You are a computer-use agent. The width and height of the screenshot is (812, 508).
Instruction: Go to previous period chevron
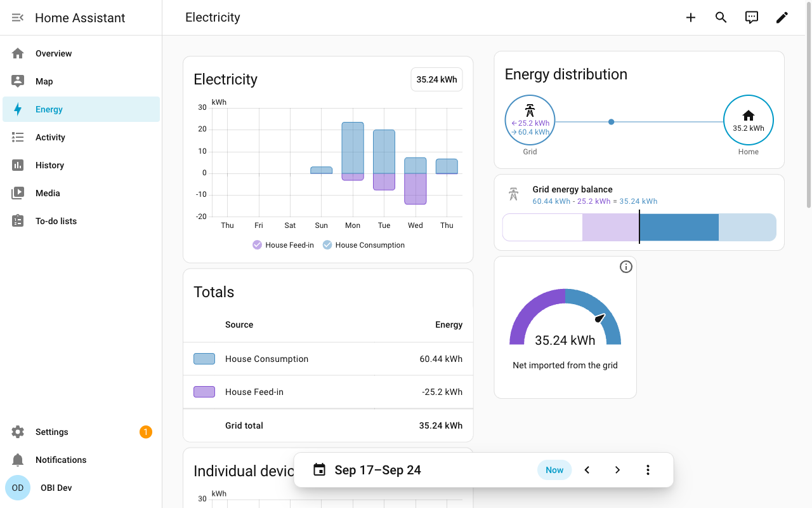coord(587,470)
